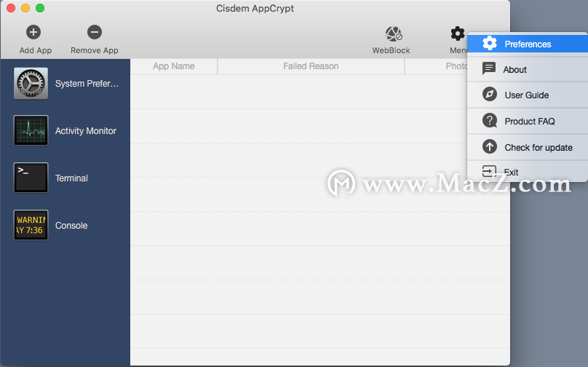
Task: Click the Product FAQ question mark icon
Action: [489, 120]
